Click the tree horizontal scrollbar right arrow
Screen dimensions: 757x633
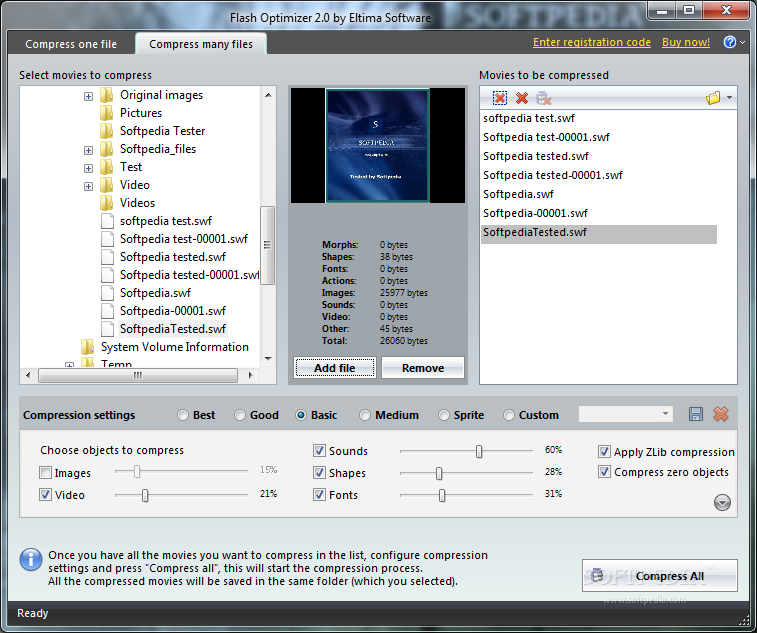250,375
